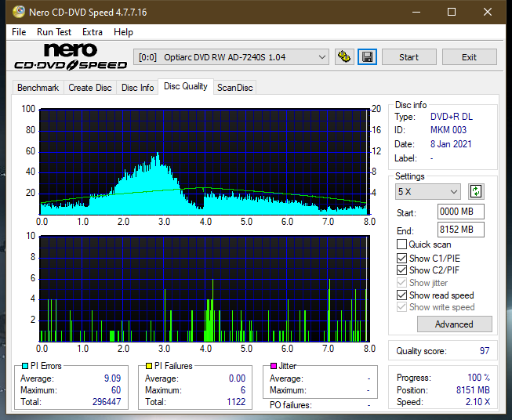Close the Nero CD-DVD Speed window

tap(488, 12)
